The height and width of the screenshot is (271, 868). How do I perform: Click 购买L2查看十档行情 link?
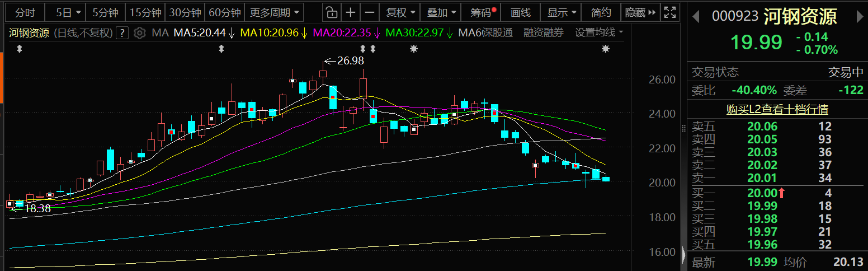(777, 109)
